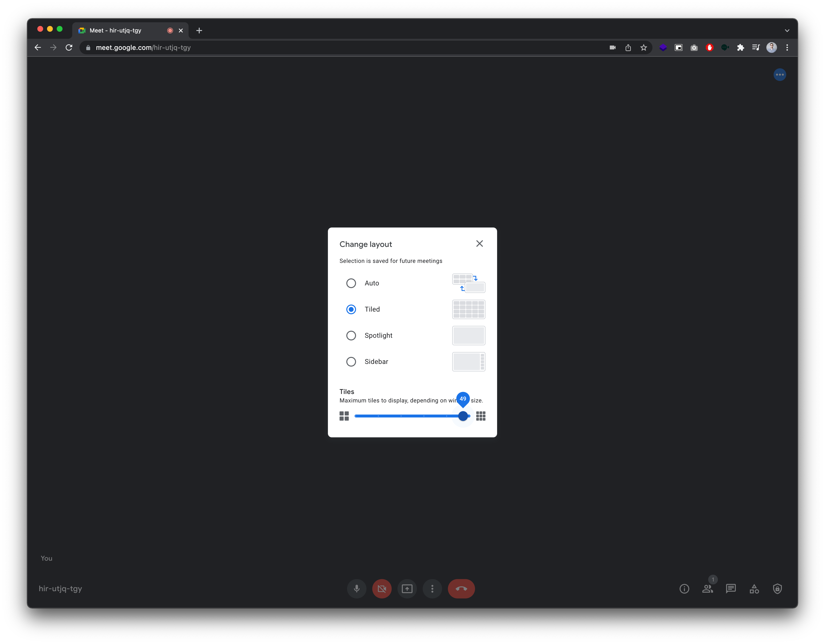Click the hir-utjq-tgy meeting code label
825x644 pixels.
61,589
